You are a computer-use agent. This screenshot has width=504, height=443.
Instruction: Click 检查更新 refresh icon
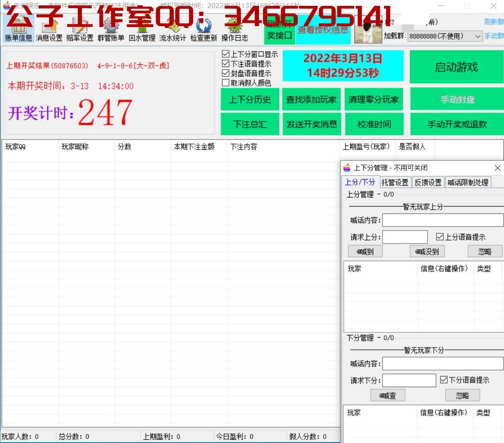point(204,30)
